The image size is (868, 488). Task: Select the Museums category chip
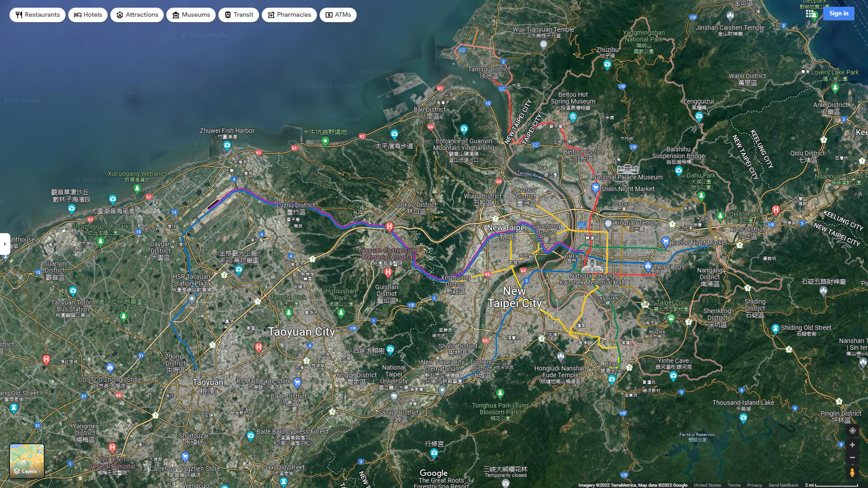191,14
